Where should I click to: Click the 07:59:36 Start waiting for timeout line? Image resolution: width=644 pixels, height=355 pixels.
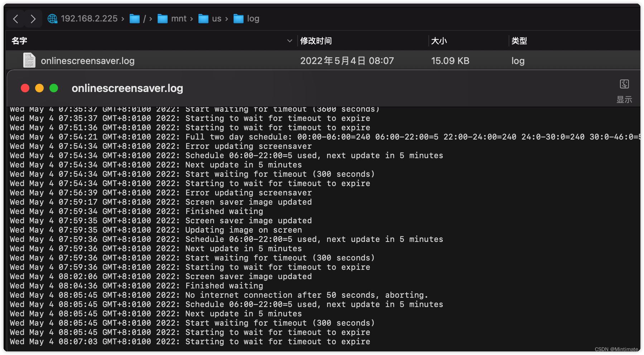pos(192,258)
